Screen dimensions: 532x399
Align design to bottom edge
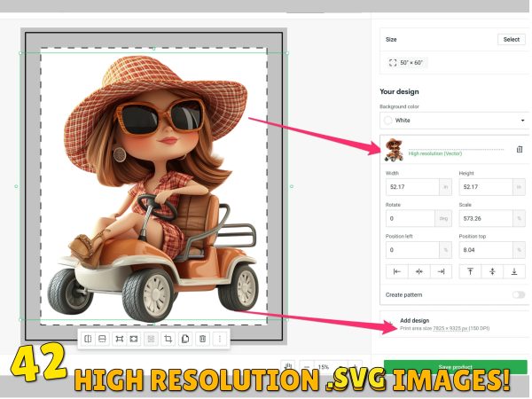513,271
